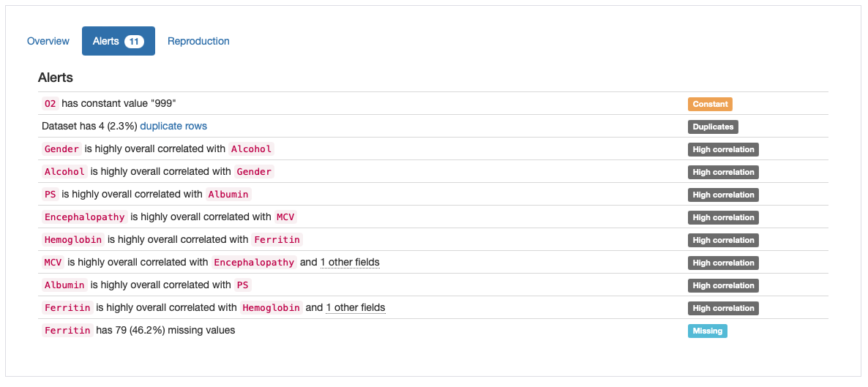
Task: Click High correlation badge in Albumin row
Action: point(724,286)
